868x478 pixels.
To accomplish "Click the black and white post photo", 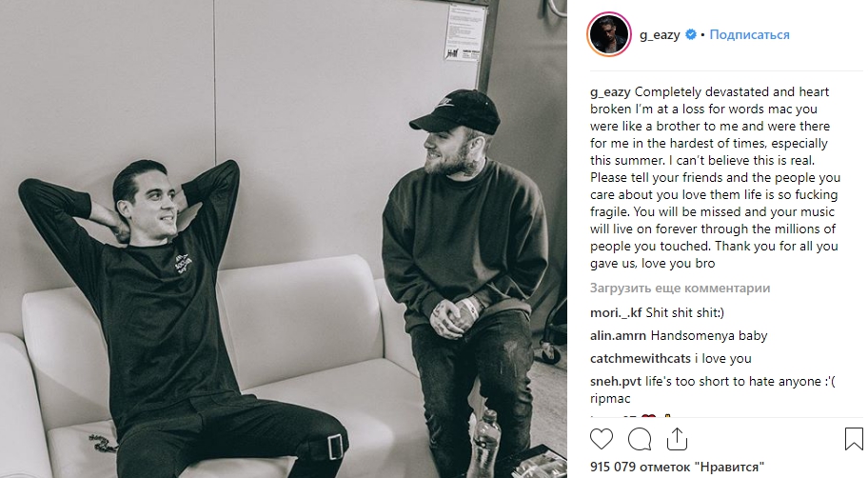I will click(x=284, y=239).
